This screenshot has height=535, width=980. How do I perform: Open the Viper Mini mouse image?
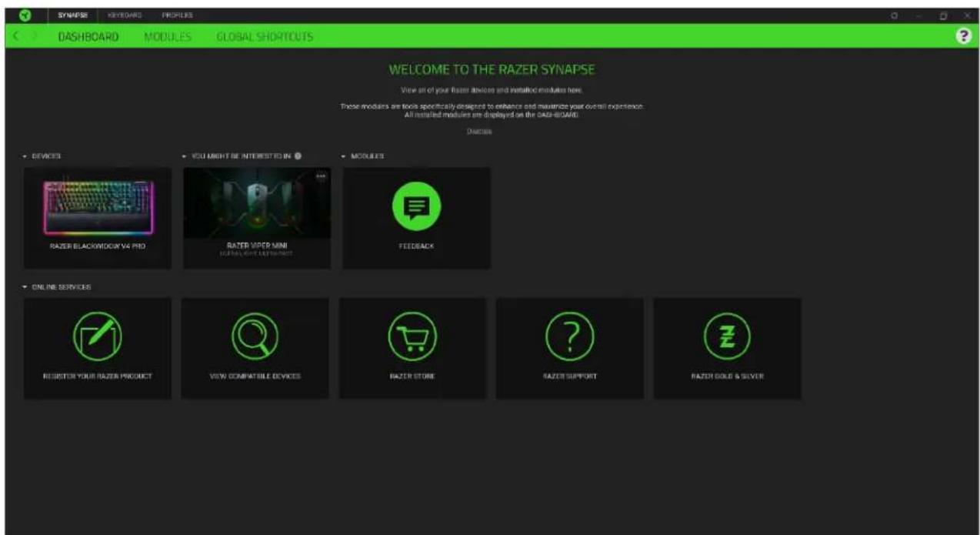[x=257, y=202]
